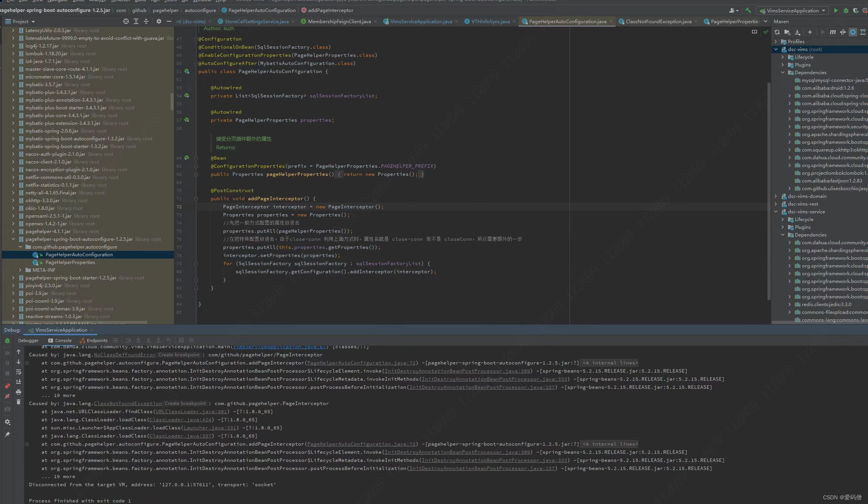Expand the dsc-vims-domain Maven module
Viewport: 868px width, 504px height.
(776, 196)
